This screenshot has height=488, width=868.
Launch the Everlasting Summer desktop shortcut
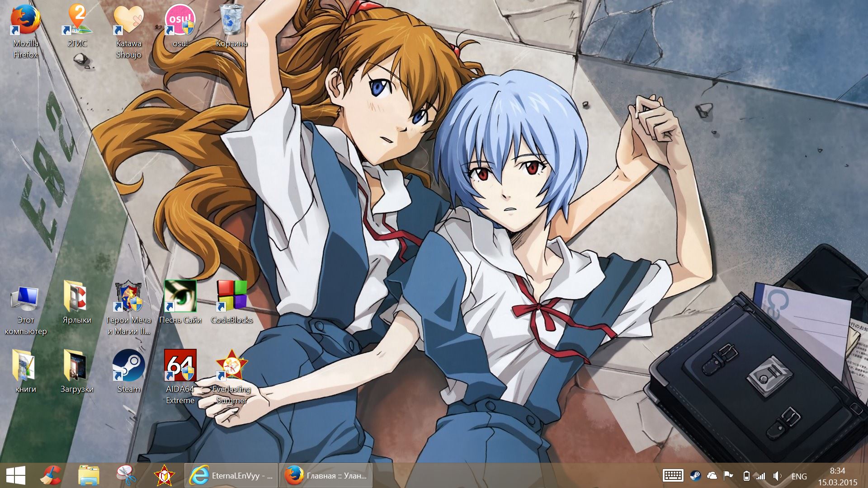[231, 366]
